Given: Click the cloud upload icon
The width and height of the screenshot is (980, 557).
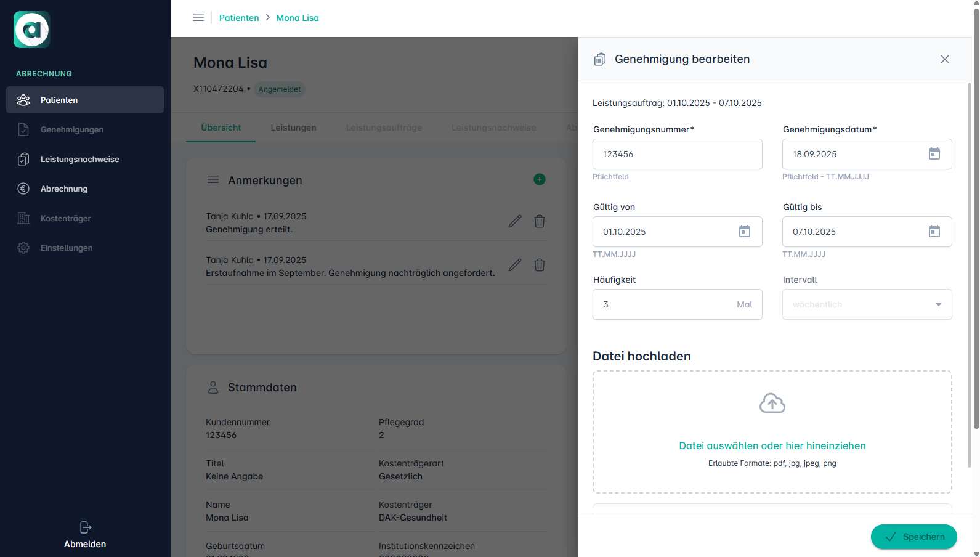Looking at the screenshot, I should [x=772, y=404].
